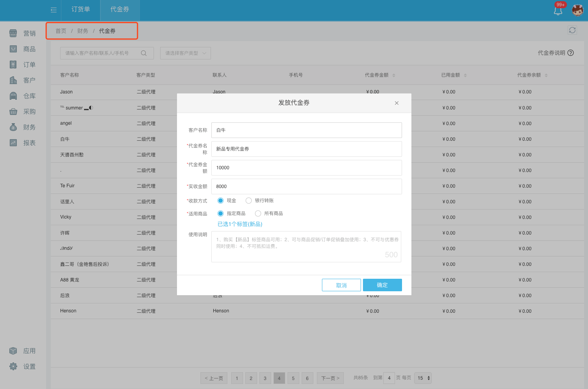Open the 营销 marketing sidebar icon
Screen dimensions: 588x389
pyautogui.click(x=13, y=33)
